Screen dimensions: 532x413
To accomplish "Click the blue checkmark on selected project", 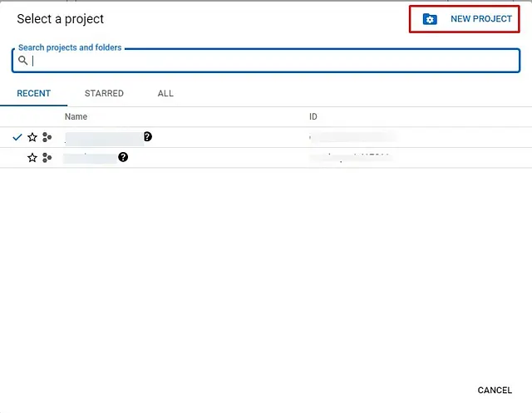I will coord(17,137).
